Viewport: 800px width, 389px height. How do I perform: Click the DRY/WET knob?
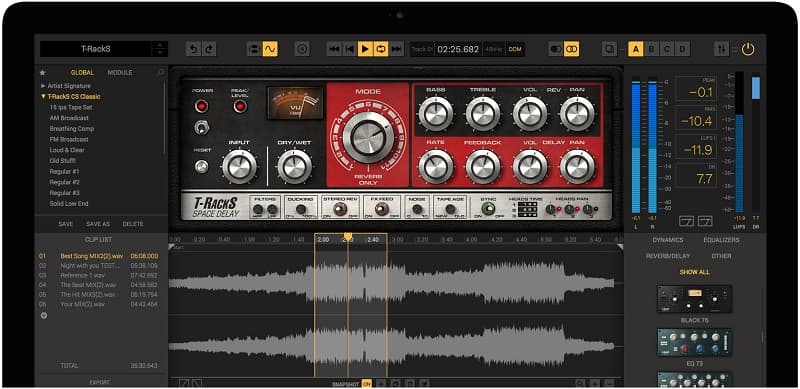[294, 166]
